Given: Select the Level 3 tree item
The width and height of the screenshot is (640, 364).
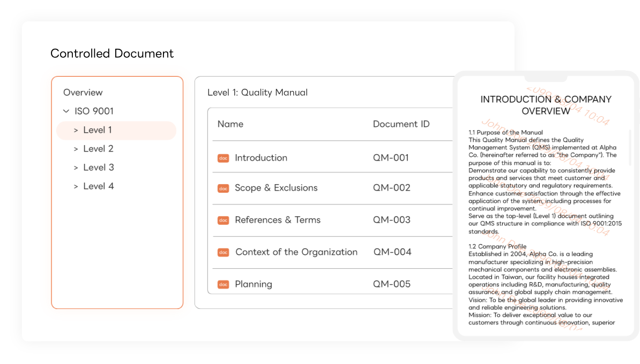Looking at the screenshot, I should (x=99, y=168).
